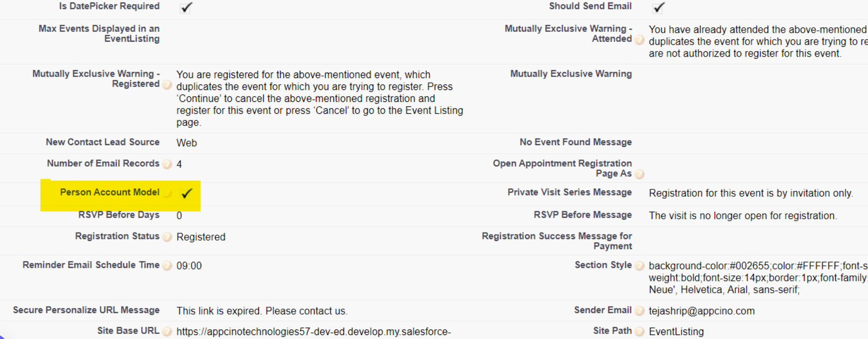This screenshot has width=868, height=339.
Task: Click the tejashrip@appcino.com sender email
Action: pos(702,311)
